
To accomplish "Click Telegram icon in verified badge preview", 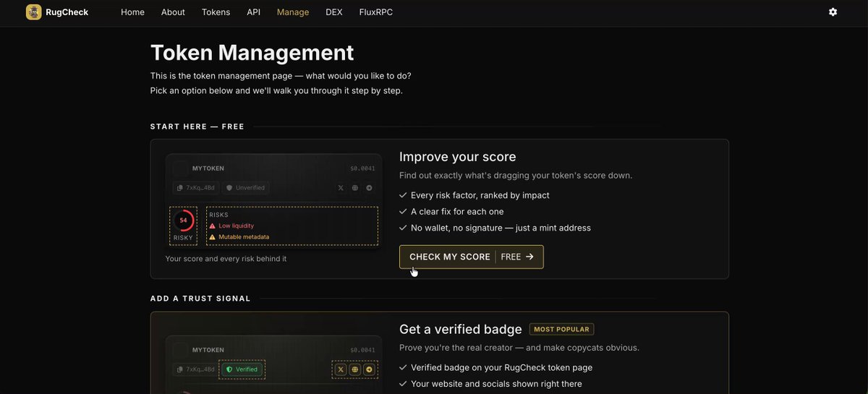I will point(369,369).
